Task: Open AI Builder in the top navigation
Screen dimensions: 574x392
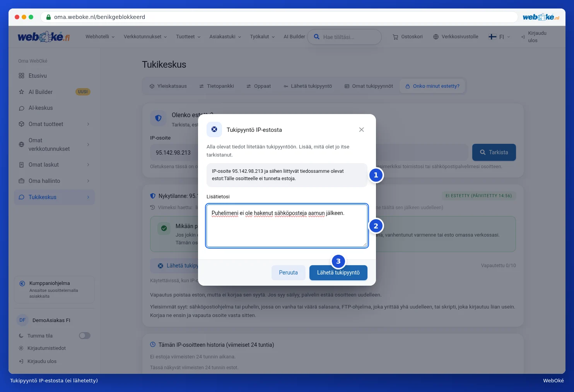Action: tap(294, 37)
